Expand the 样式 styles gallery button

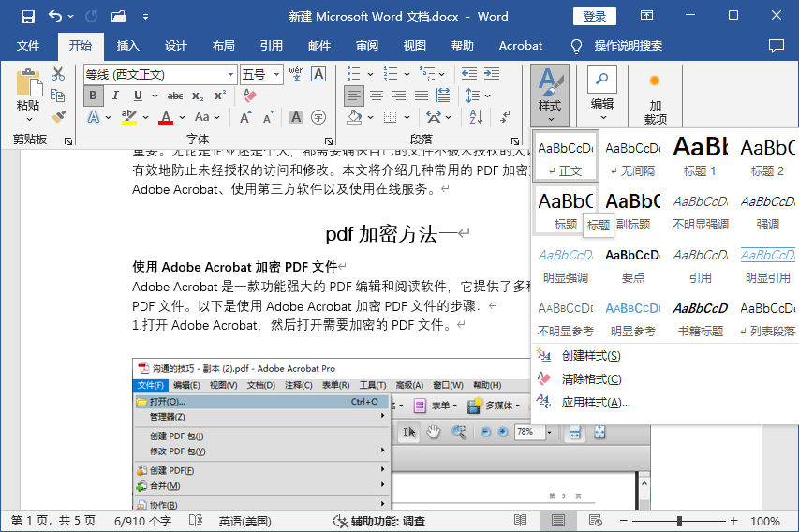550,96
